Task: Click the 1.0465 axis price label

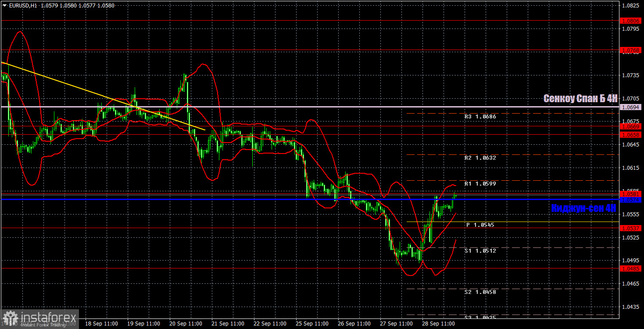Action: coord(631,284)
